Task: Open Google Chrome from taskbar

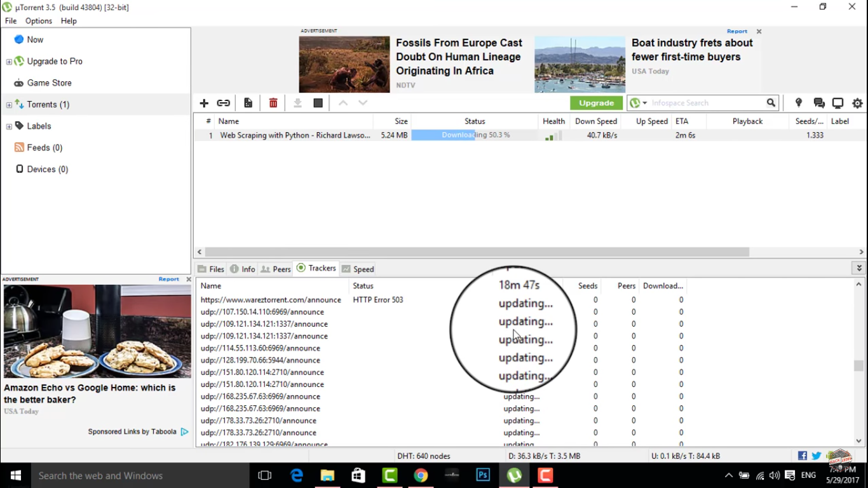Action: coord(421,475)
